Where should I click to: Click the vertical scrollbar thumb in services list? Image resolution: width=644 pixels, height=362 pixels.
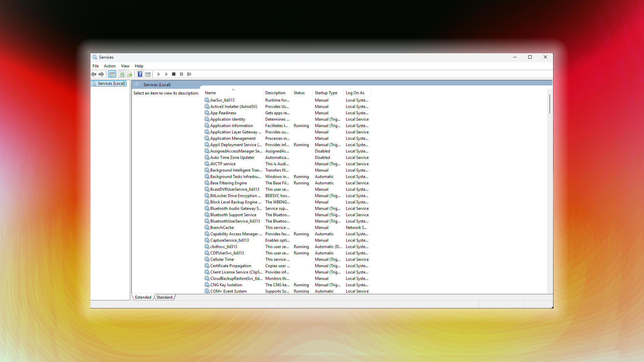point(549,104)
